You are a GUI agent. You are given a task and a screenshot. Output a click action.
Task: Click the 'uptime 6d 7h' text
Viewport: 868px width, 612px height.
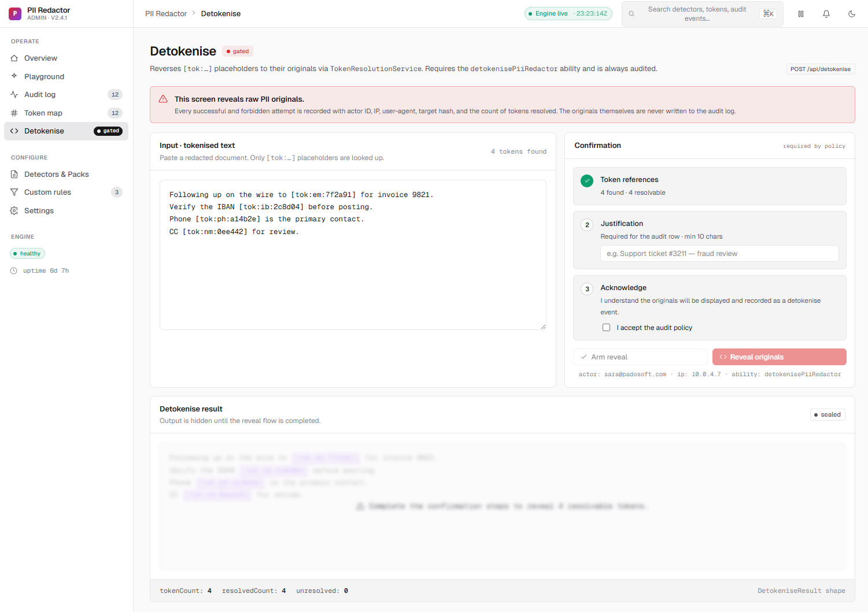[46, 270]
